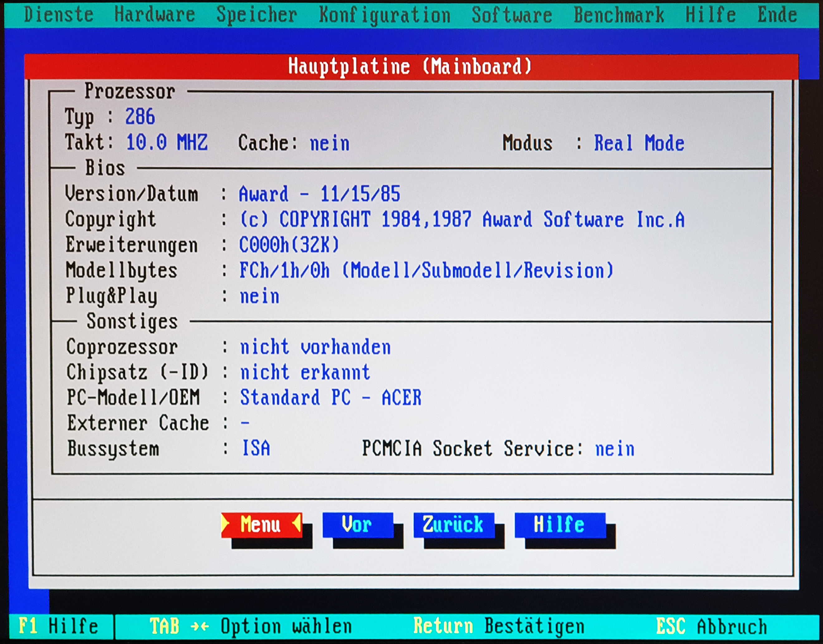Click the PC-Modell/OEM label
The image size is (823, 644).
coord(133,398)
